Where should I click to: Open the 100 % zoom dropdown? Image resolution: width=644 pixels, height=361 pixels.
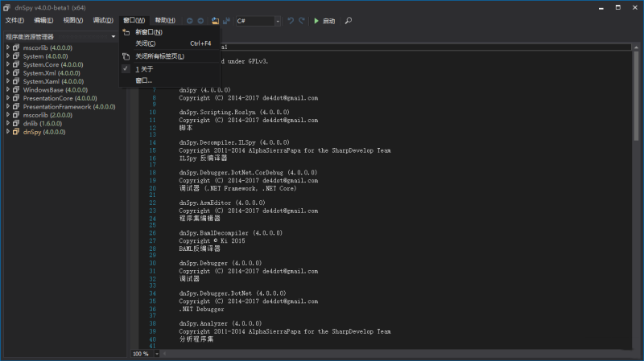point(156,354)
